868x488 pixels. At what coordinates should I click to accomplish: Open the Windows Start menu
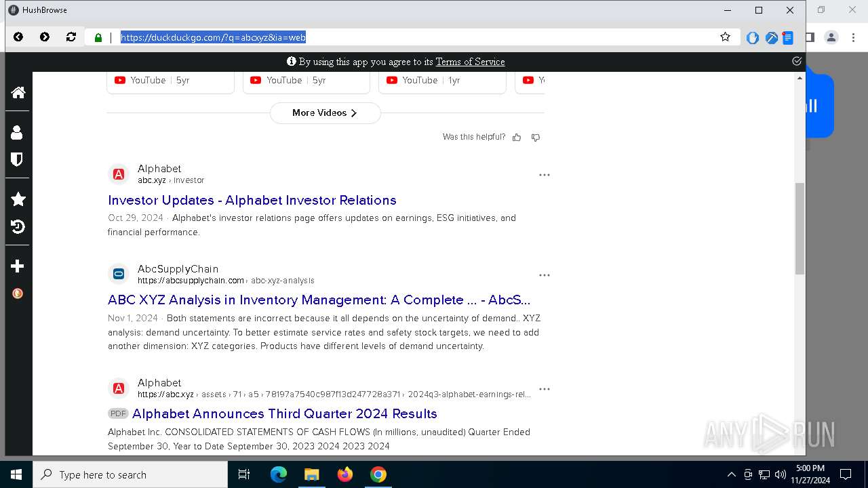16,474
